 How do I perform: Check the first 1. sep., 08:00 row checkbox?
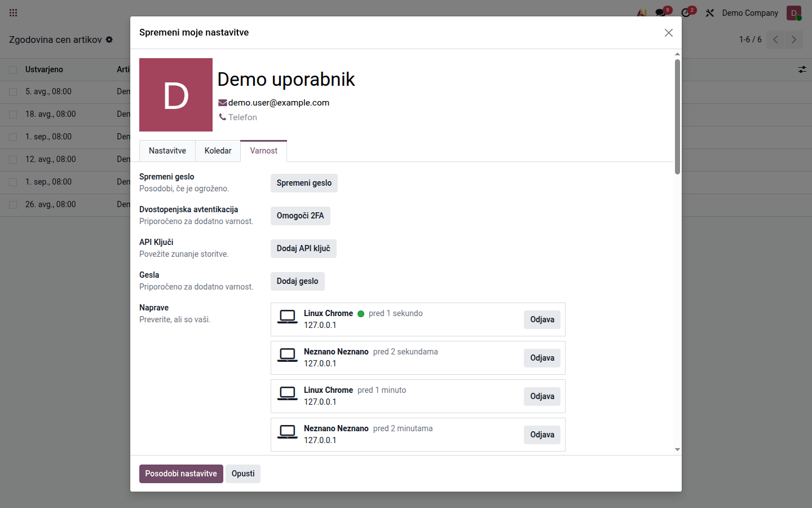[13, 137]
